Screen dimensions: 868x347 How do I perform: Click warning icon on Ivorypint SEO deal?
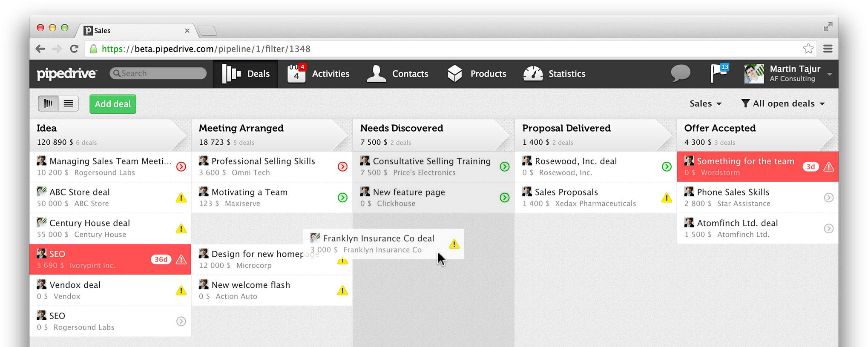(181, 259)
